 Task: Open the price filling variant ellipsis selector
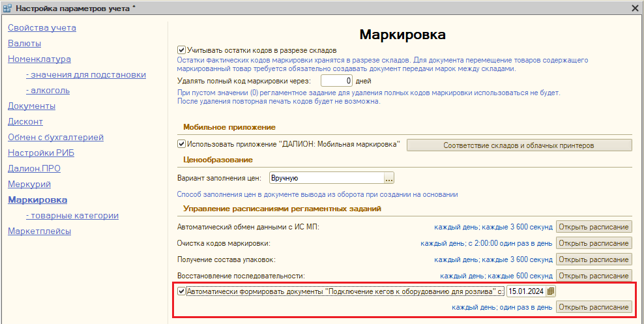pos(389,177)
